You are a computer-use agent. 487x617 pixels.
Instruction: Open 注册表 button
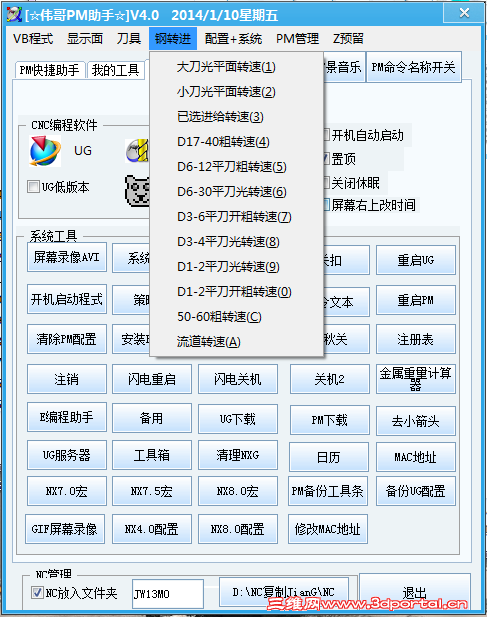tap(416, 339)
